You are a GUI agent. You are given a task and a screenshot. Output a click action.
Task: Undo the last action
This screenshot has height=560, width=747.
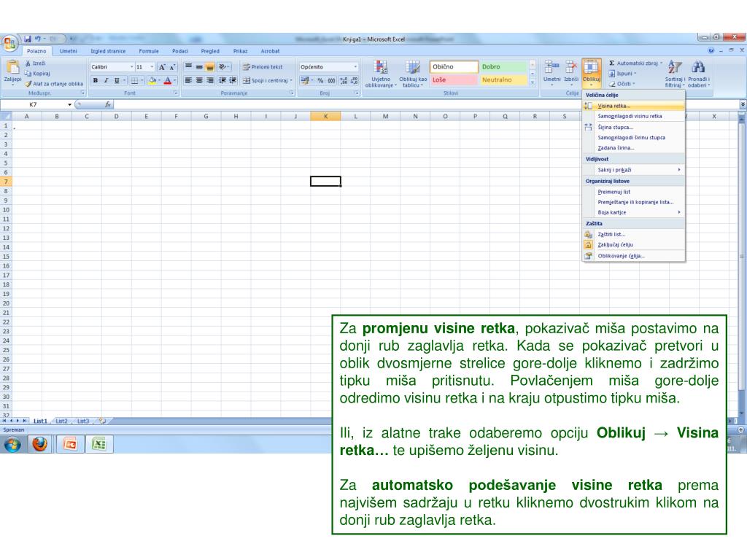click(38, 39)
